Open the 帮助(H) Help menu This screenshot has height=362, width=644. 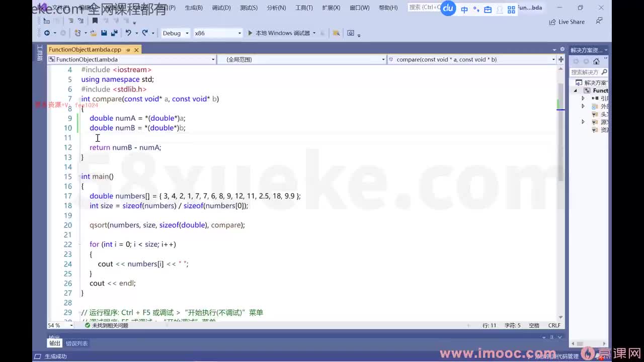pyautogui.click(x=388, y=8)
